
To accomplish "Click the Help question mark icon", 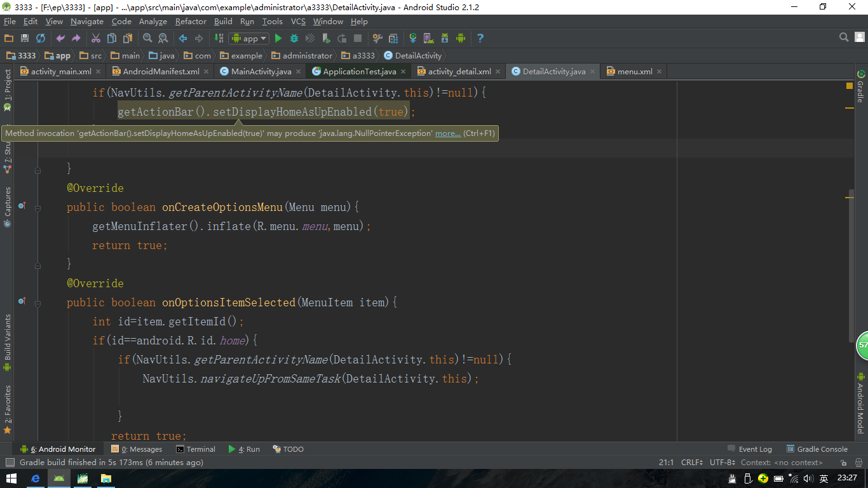I will (480, 38).
